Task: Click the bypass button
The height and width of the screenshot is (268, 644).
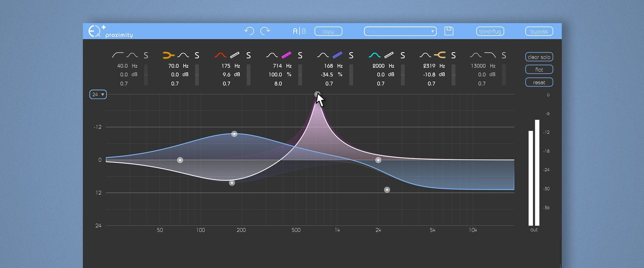Action: pos(539,31)
